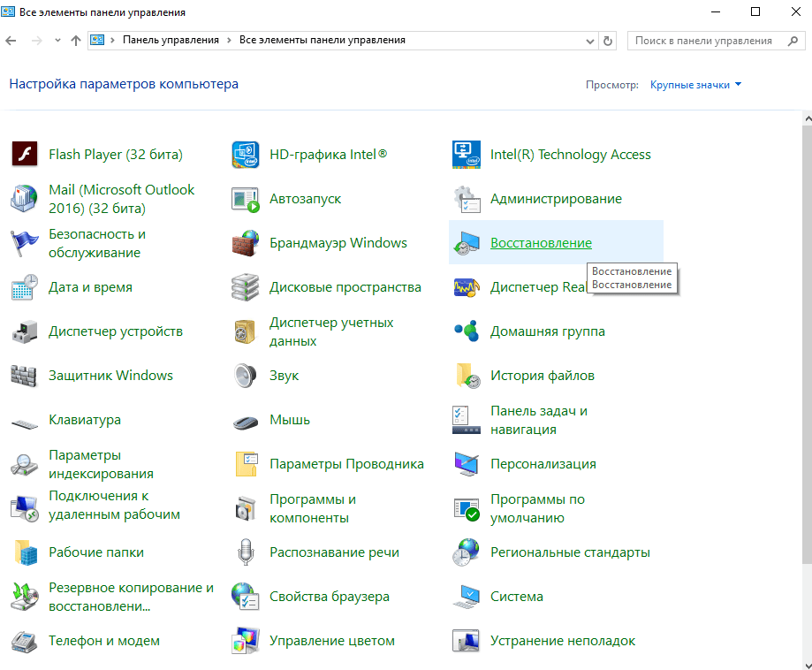Viewport: 812px width, 670px height.
Task: Click the Домашняя группа icon
Action: tap(466, 331)
